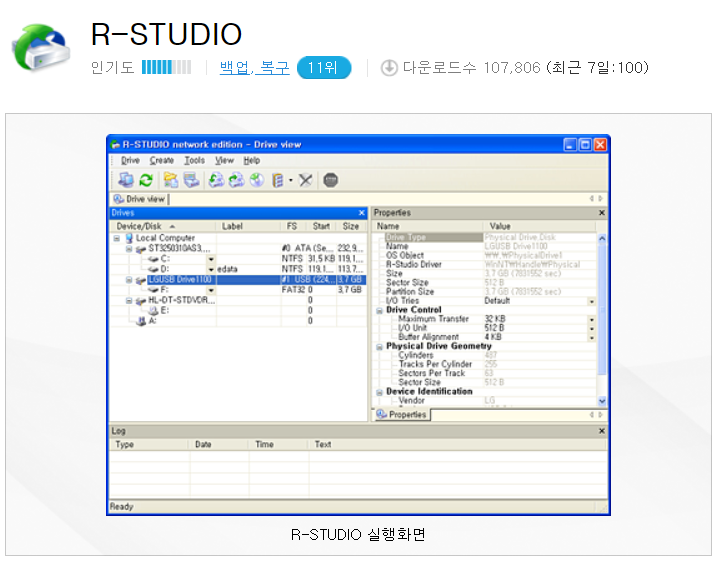719x561 pixels.
Task: Click the Properties scrollbar up arrow
Action: pos(602,239)
